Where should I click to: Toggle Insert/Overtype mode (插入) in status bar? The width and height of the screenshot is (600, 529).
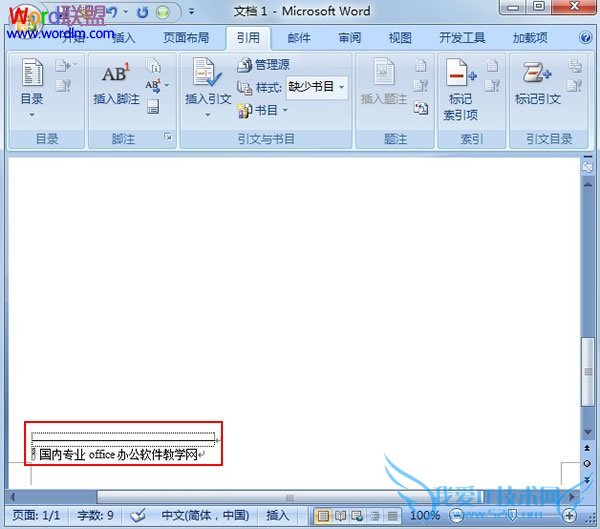[x=278, y=515]
